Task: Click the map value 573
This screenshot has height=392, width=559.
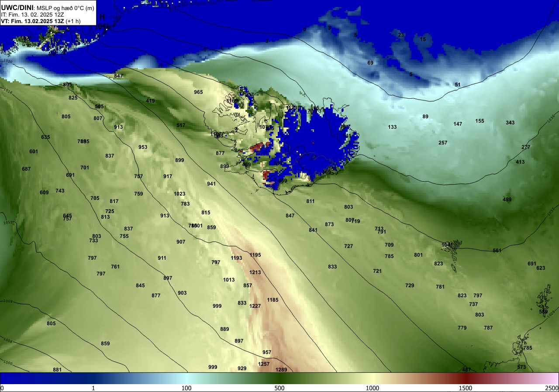Action: coord(521,367)
